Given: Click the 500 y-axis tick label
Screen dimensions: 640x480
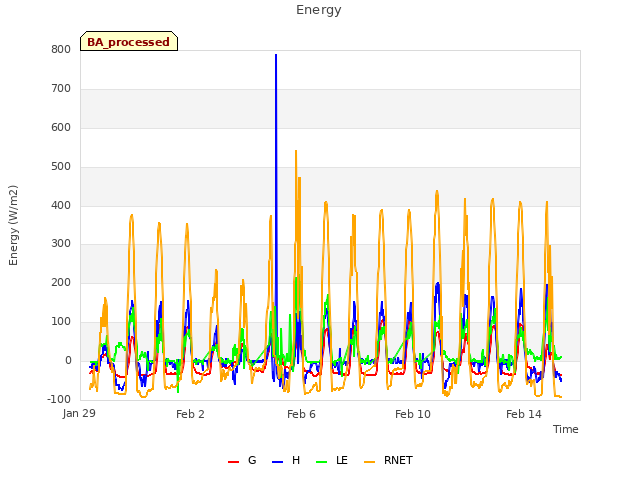Looking at the screenshot, I should [x=61, y=167].
